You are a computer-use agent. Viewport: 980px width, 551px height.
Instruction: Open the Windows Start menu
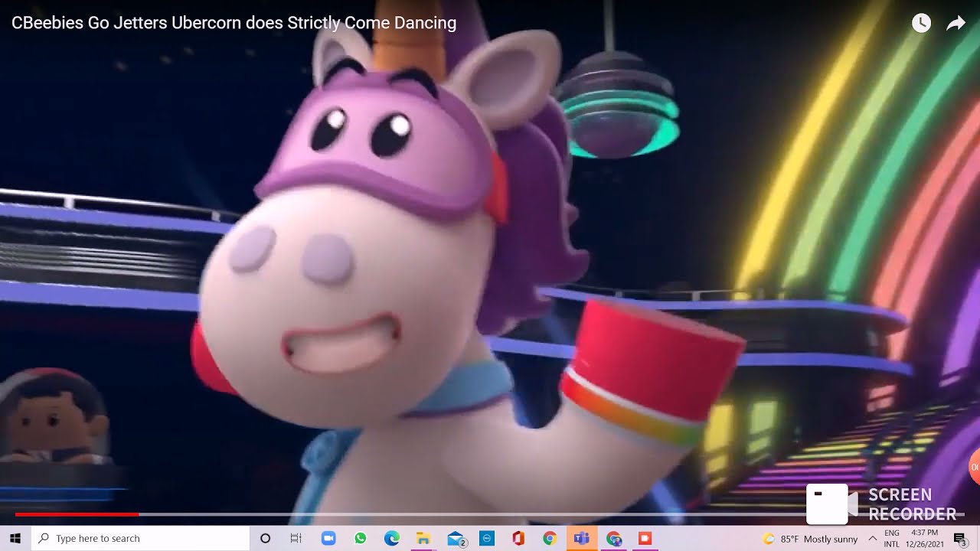click(15, 539)
